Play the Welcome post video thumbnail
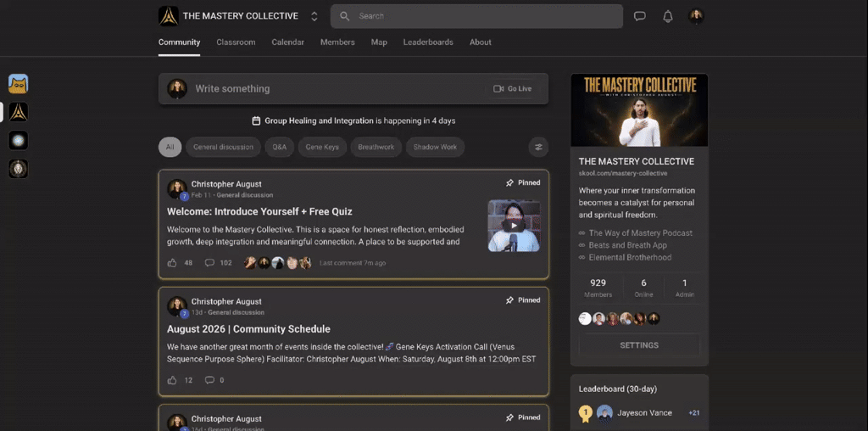 514,226
